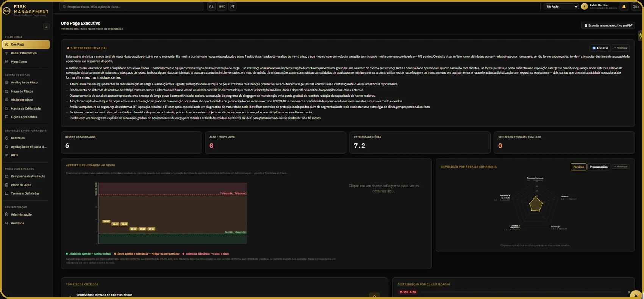The width and height of the screenshot is (644, 299).
Task: Click the Muito Alto classification badge
Action: point(408,292)
